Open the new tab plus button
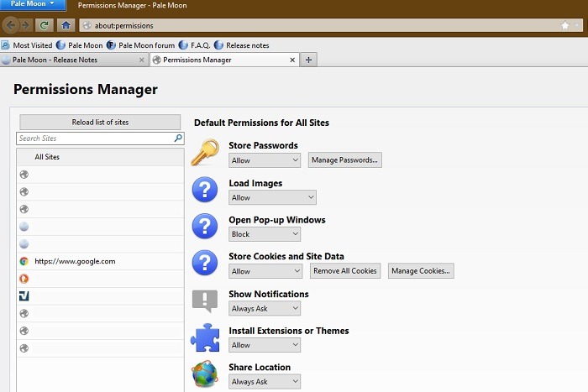Screen dimensions: 588x392 click(308, 60)
